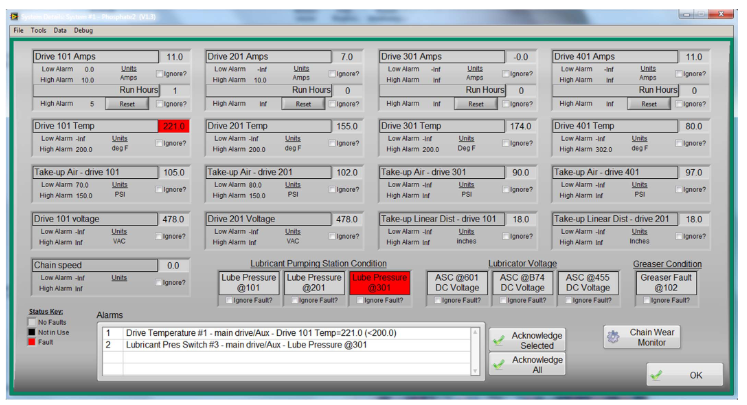Image resolution: width=747 pixels, height=405 pixels.
Task: Reset Drive 201 Run Hours
Action: click(x=303, y=104)
